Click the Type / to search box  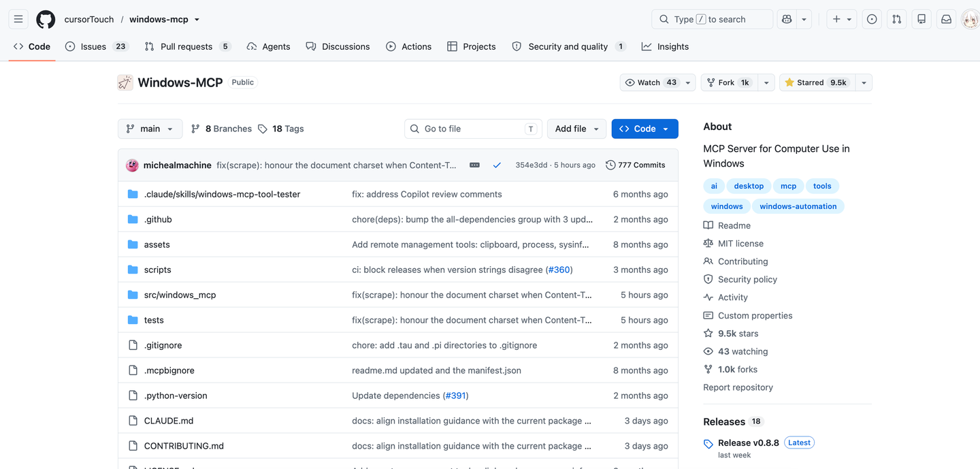[712, 19]
